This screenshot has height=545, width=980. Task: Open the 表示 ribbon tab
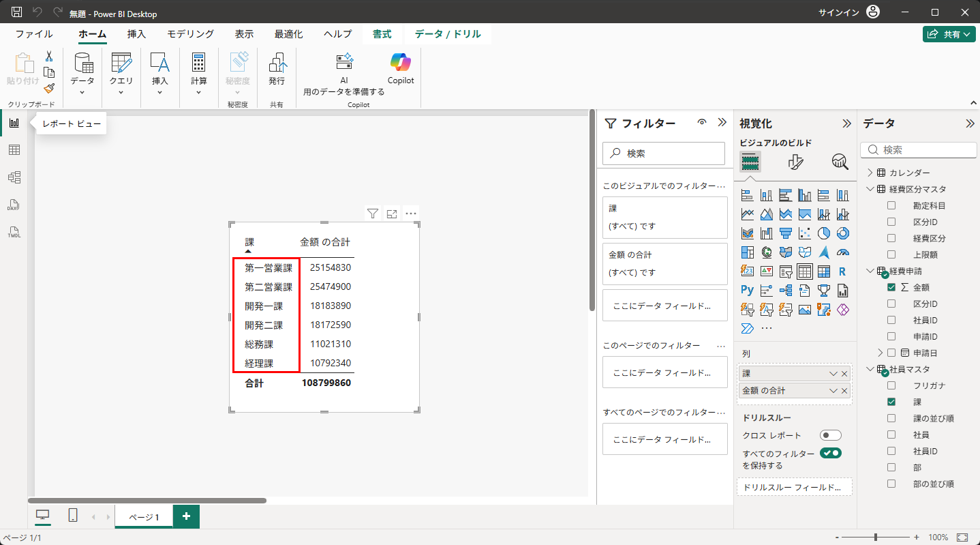[x=244, y=34]
